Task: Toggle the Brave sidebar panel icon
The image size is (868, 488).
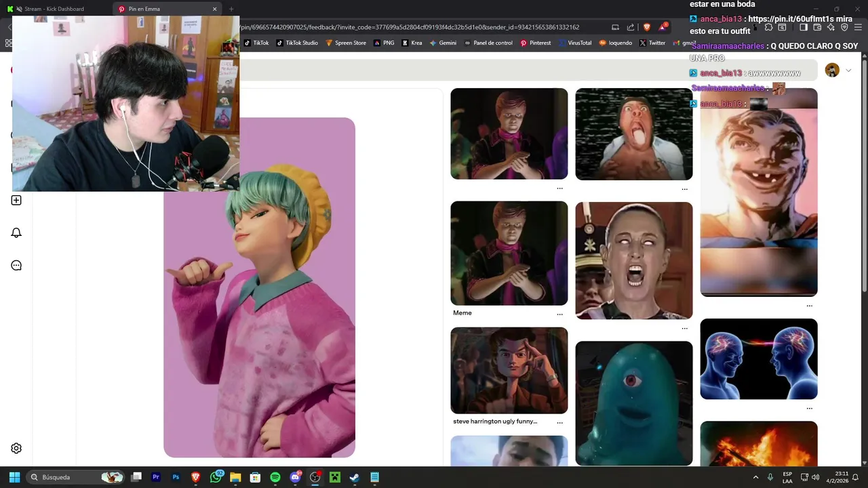Action: [803, 27]
